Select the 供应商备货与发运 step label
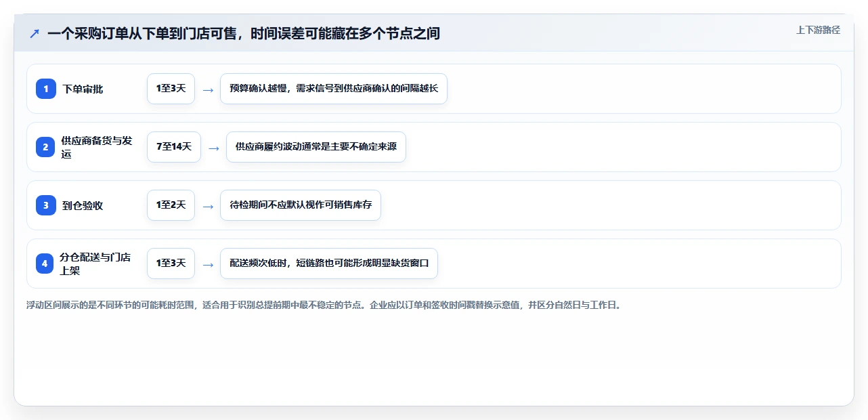The width and height of the screenshot is (868, 420). click(97, 147)
